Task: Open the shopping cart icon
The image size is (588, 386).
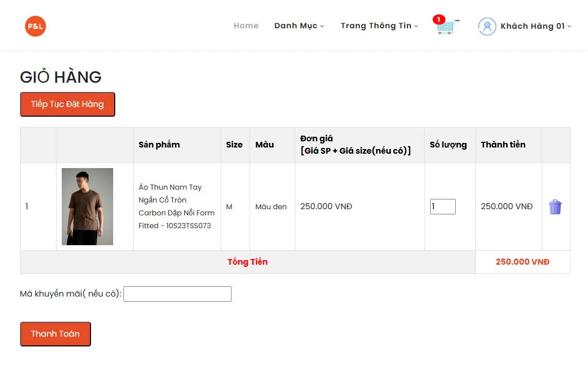Action: tap(446, 28)
